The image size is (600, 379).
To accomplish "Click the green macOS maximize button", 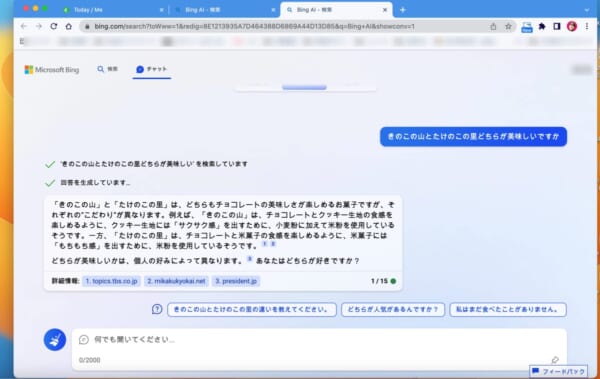I will 45,8.
